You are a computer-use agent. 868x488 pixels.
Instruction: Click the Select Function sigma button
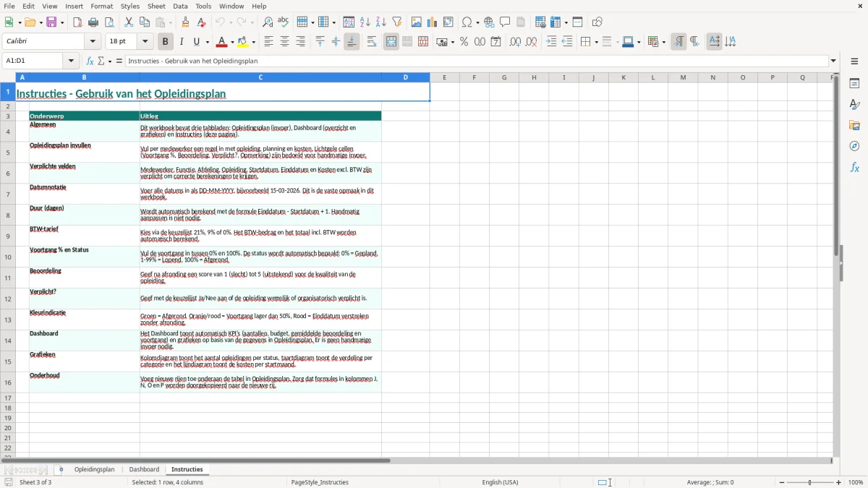pyautogui.click(x=101, y=61)
